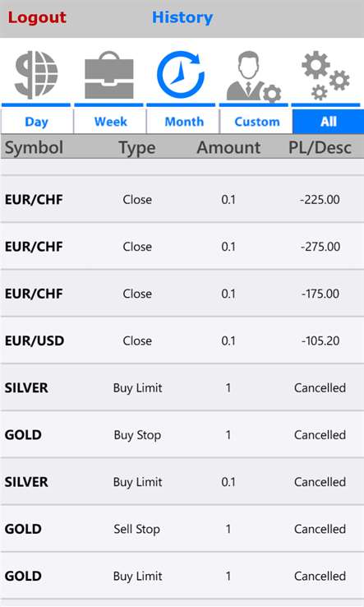364x607 pixels.
Task: Switch to the Month tab
Action: (183, 122)
